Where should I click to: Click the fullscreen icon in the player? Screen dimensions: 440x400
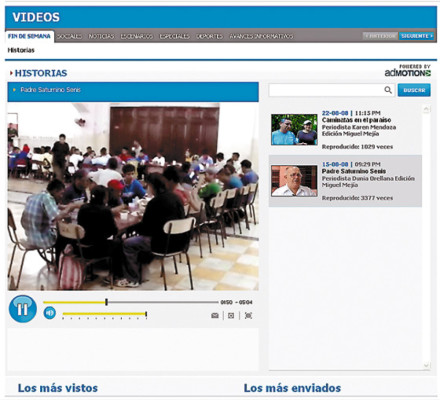[x=248, y=315]
